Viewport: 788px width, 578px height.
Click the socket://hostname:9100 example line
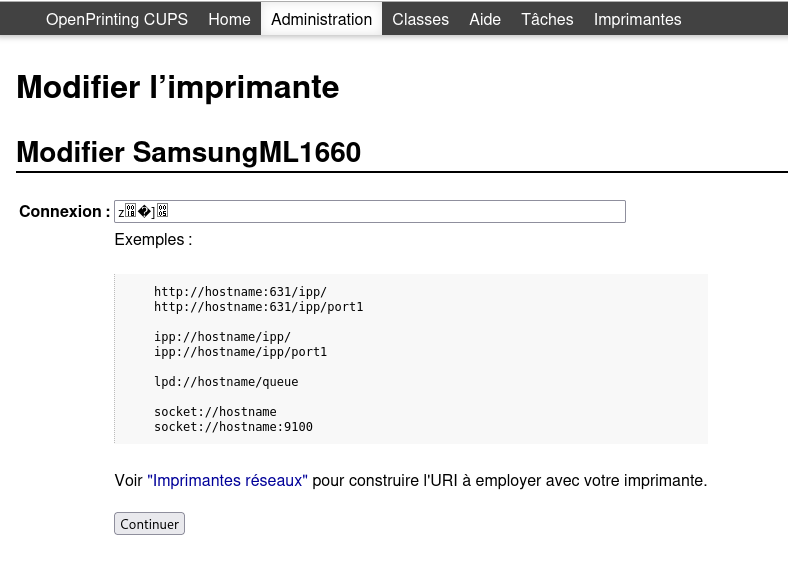pyautogui.click(x=233, y=427)
